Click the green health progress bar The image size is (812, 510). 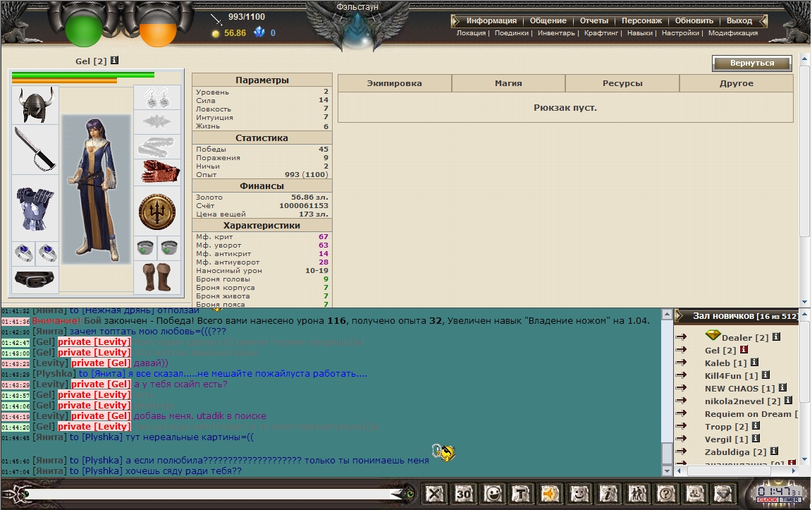83,75
